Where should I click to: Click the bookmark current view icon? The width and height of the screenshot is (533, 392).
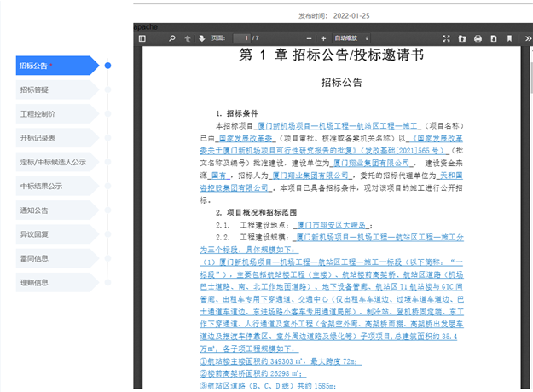tap(509, 38)
